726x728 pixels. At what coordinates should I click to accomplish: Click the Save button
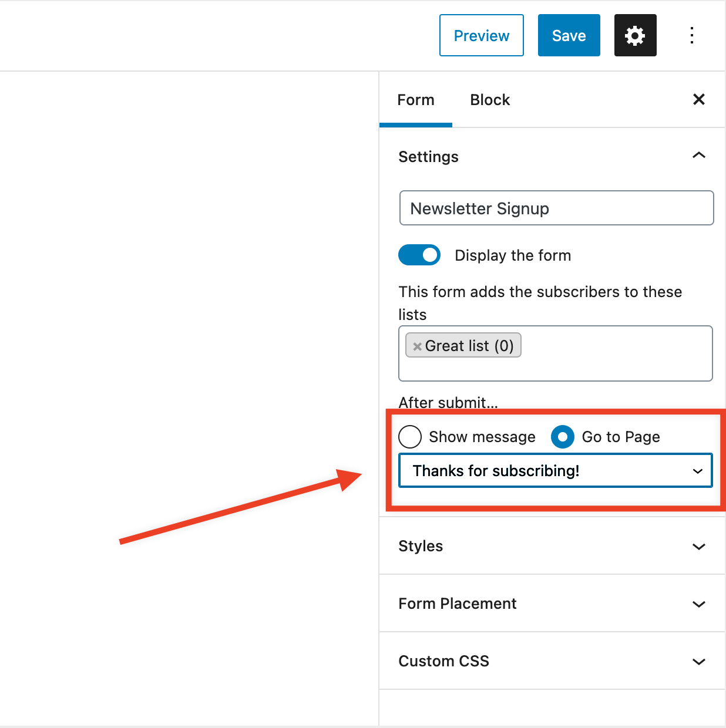tap(569, 35)
